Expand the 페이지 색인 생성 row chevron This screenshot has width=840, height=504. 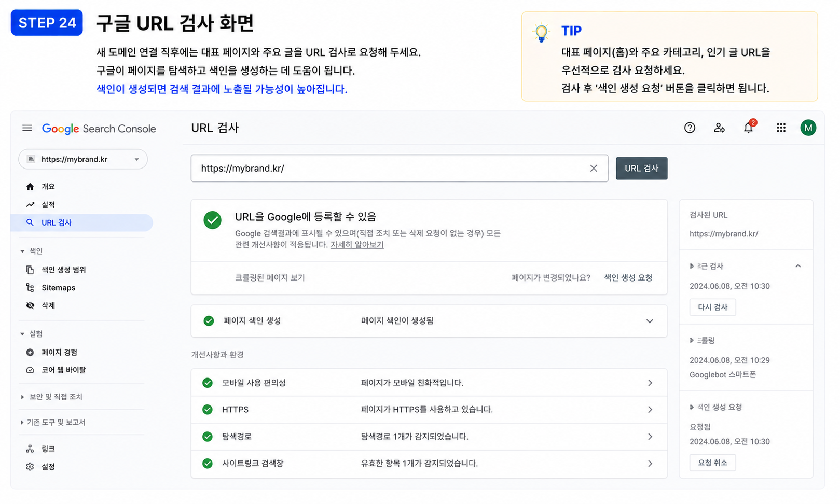650,321
